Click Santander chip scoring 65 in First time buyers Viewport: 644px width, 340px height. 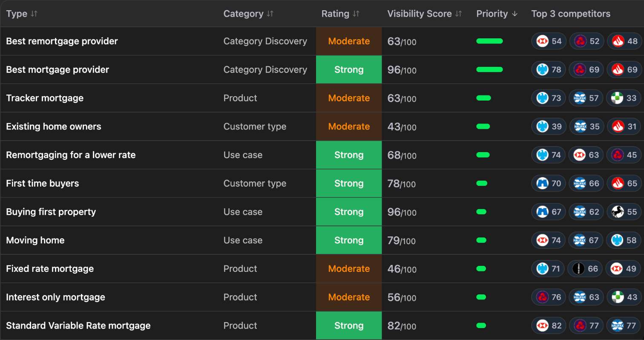point(624,184)
